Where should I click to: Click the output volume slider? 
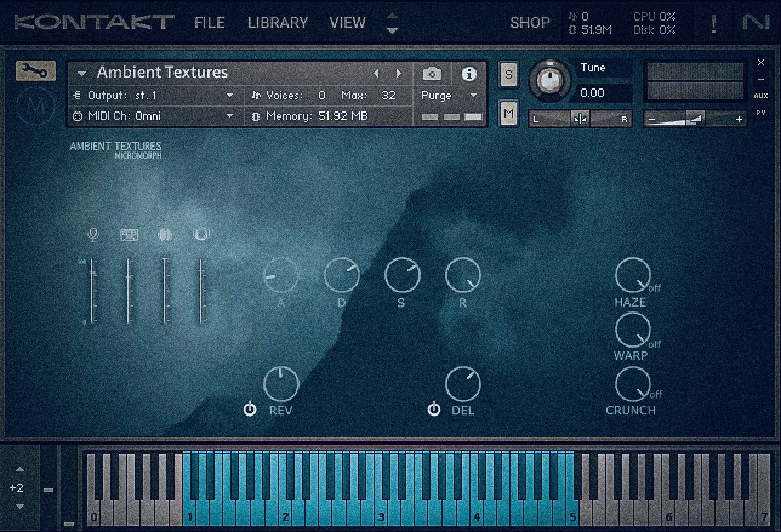pos(694,119)
